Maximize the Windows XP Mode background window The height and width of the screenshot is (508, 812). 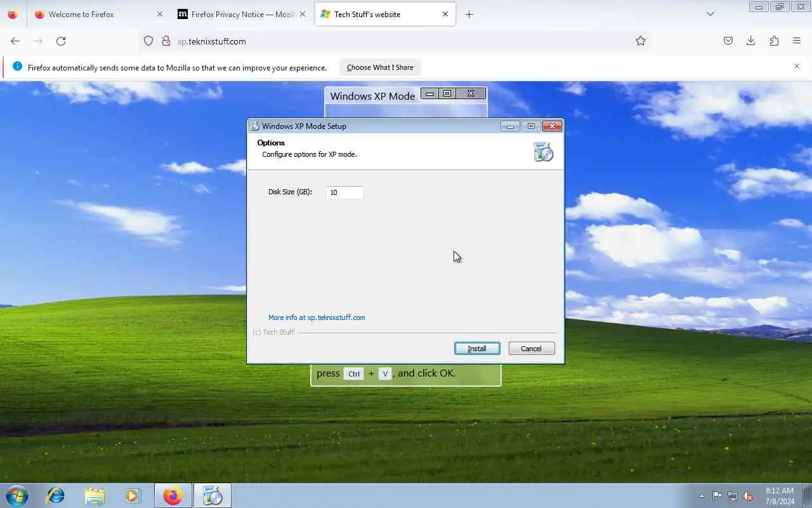[x=447, y=93]
